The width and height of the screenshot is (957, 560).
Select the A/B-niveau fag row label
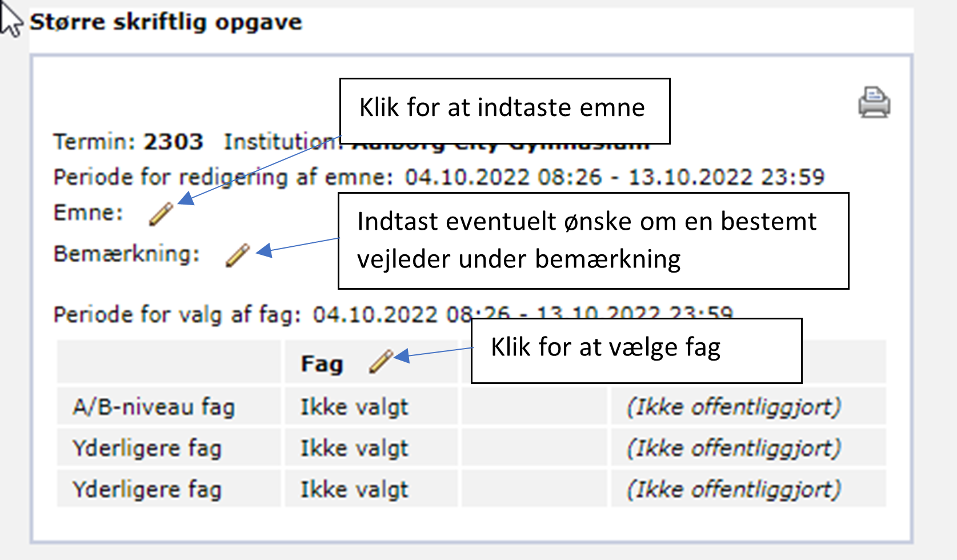(154, 407)
